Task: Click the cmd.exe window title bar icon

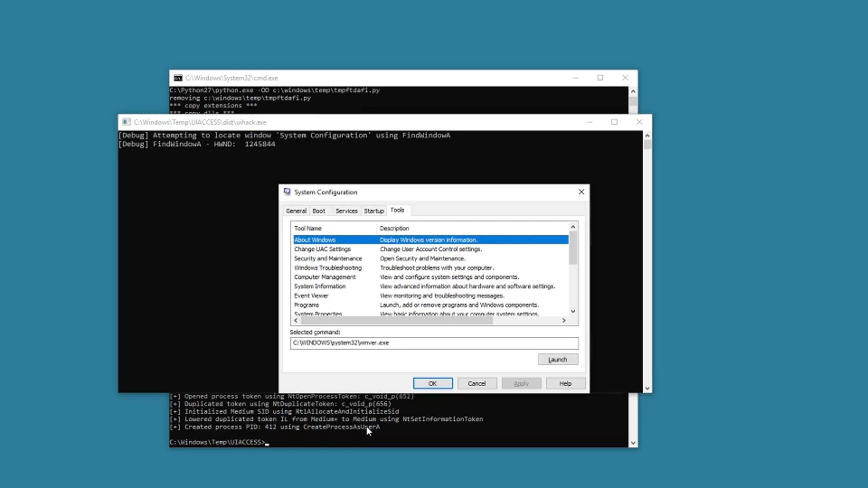Action: point(178,78)
